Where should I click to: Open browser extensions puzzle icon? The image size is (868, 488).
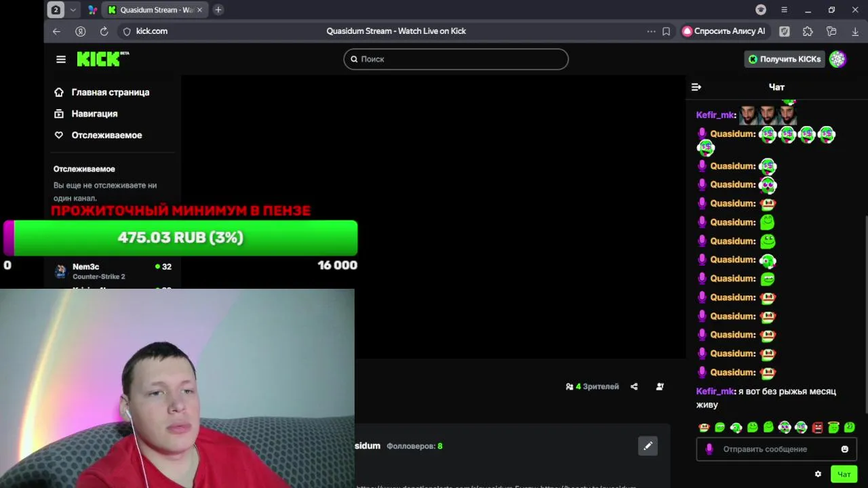pos(808,31)
